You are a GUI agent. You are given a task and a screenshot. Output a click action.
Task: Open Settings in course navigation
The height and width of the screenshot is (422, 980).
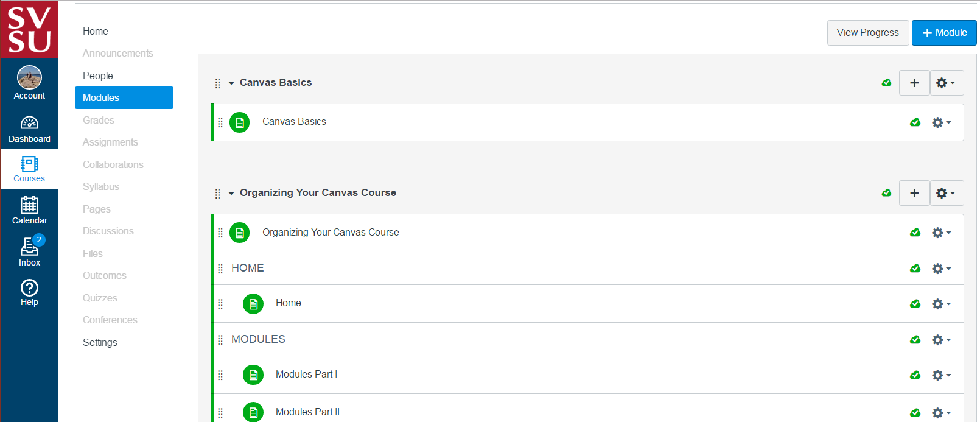click(100, 342)
